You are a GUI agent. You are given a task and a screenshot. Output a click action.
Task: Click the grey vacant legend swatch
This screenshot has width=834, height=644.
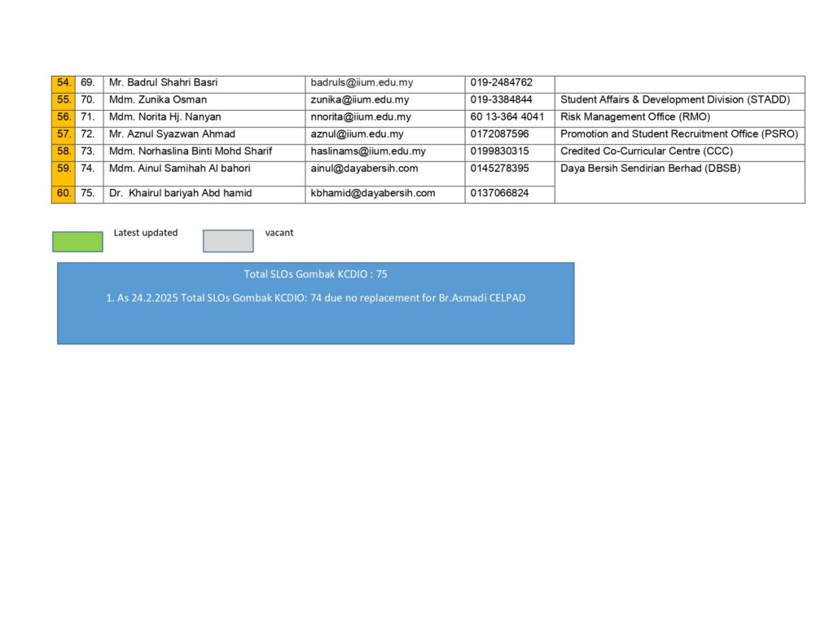228,241
